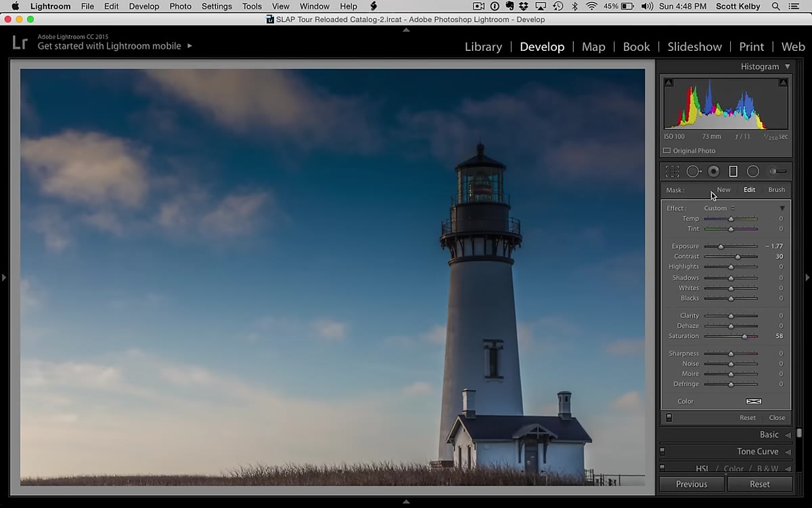
Task: Click Mask New to create a filter
Action: 723,190
